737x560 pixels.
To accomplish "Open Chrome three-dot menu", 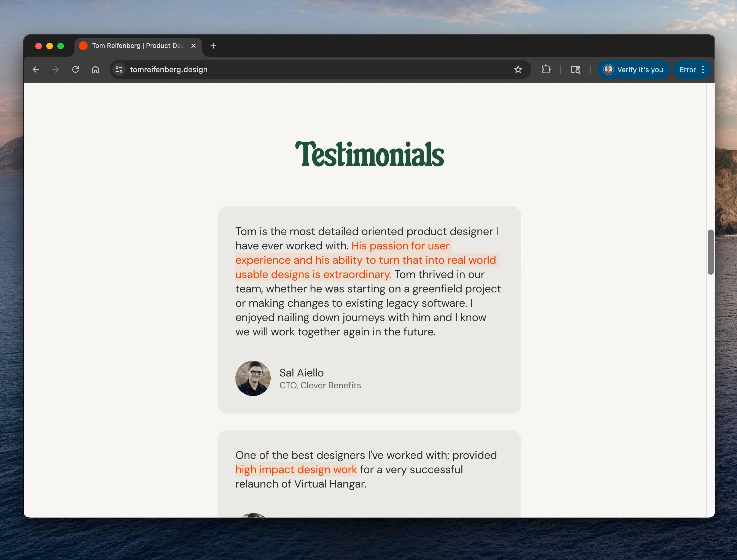I will click(703, 69).
